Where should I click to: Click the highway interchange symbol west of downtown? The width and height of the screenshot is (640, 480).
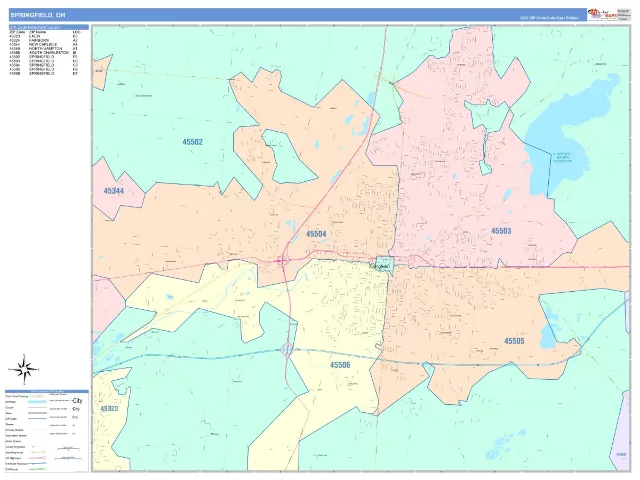(x=283, y=260)
